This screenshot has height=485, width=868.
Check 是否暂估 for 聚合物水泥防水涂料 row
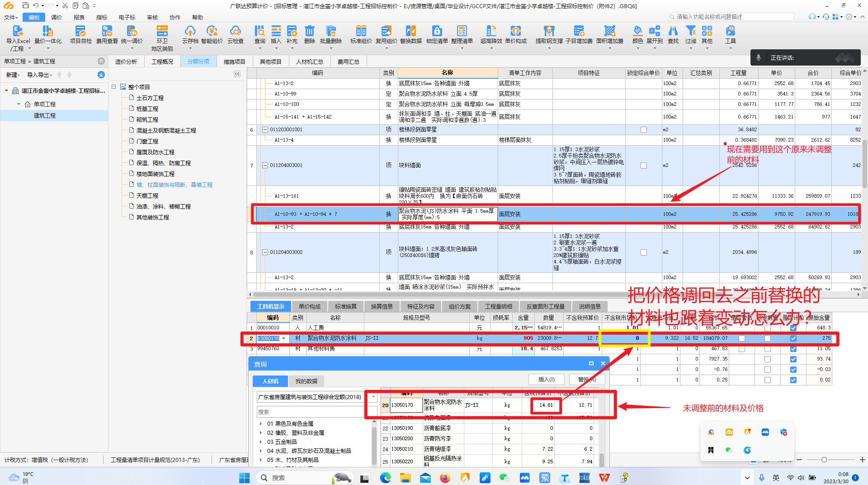pyautogui.click(x=741, y=338)
